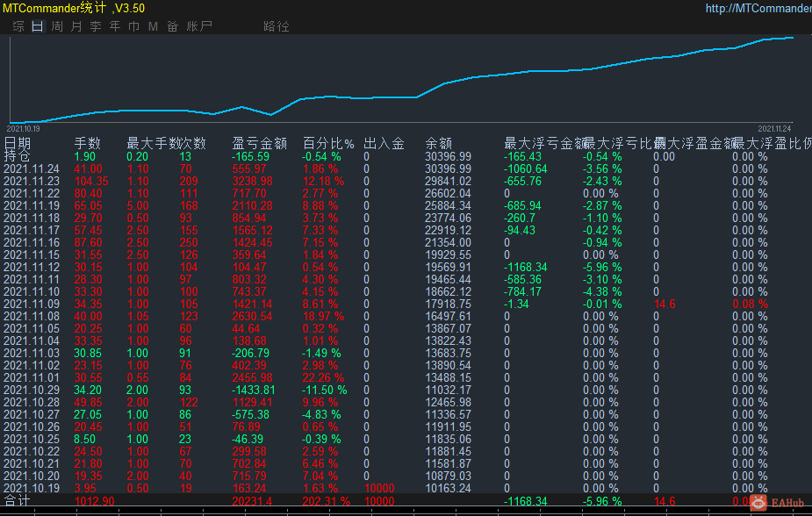
Task: Click total percentage 202.31 %
Action: [x=327, y=501]
